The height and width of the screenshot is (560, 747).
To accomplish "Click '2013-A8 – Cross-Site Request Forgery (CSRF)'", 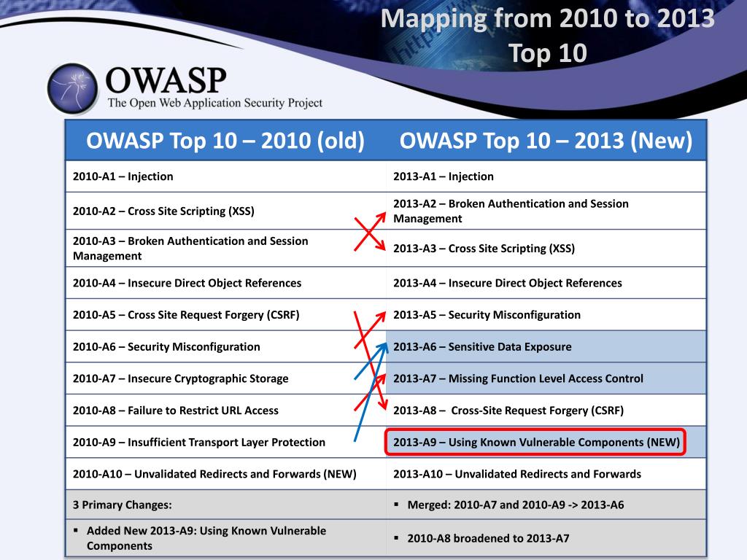I will [x=508, y=411].
